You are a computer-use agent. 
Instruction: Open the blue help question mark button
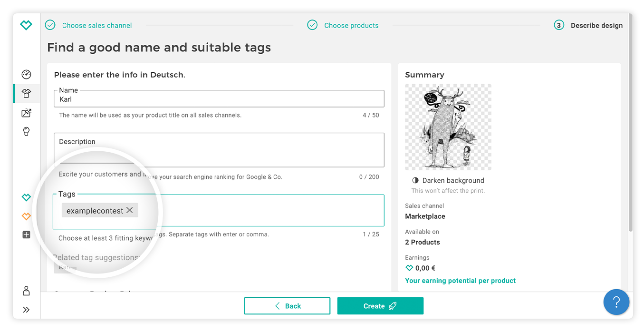pos(616,302)
